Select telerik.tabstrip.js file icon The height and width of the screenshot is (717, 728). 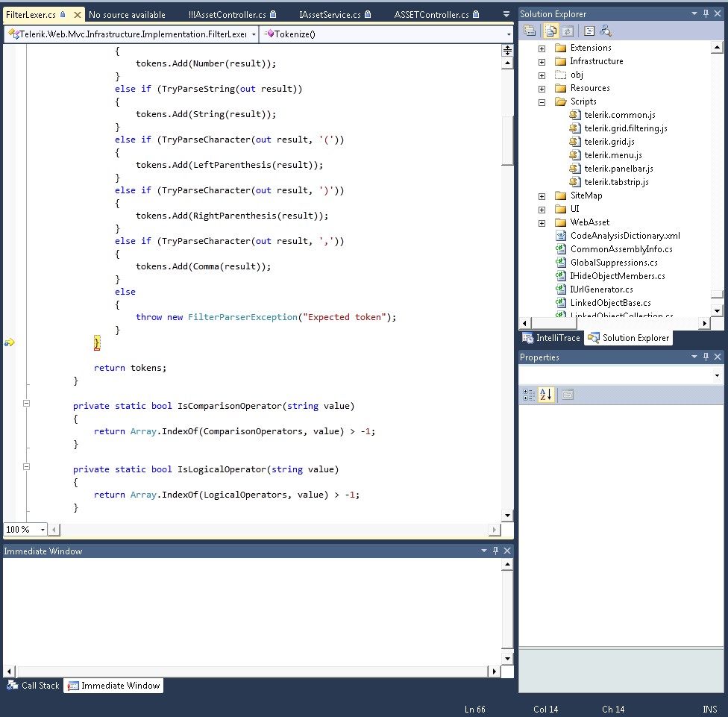[575, 182]
